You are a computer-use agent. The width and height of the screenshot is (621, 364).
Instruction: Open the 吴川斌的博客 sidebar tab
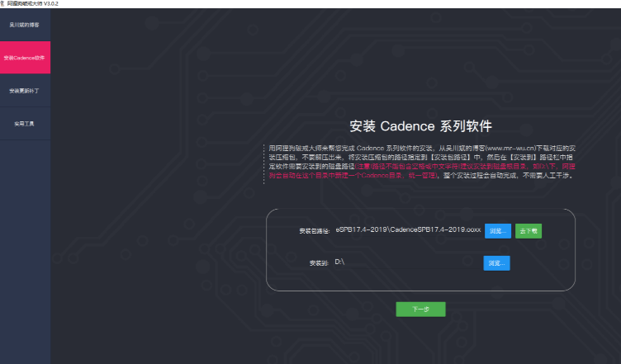25,25
